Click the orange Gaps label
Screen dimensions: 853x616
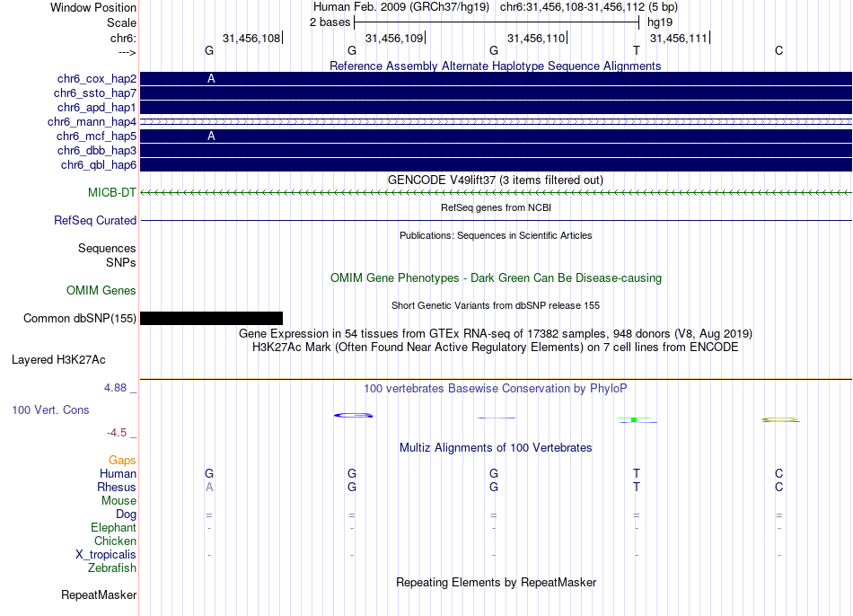click(x=122, y=461)
